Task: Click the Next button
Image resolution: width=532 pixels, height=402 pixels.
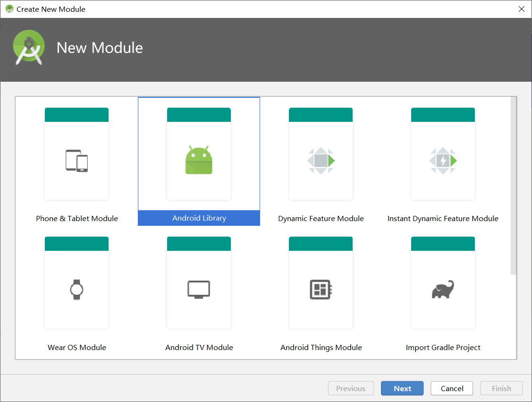Action: tap(402, 388)
